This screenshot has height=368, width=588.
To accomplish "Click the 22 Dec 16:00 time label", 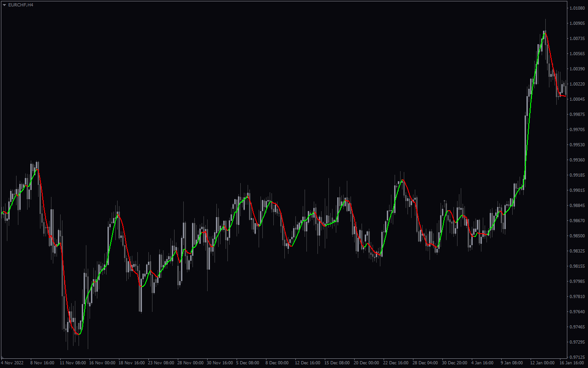I will click(396, 363).
